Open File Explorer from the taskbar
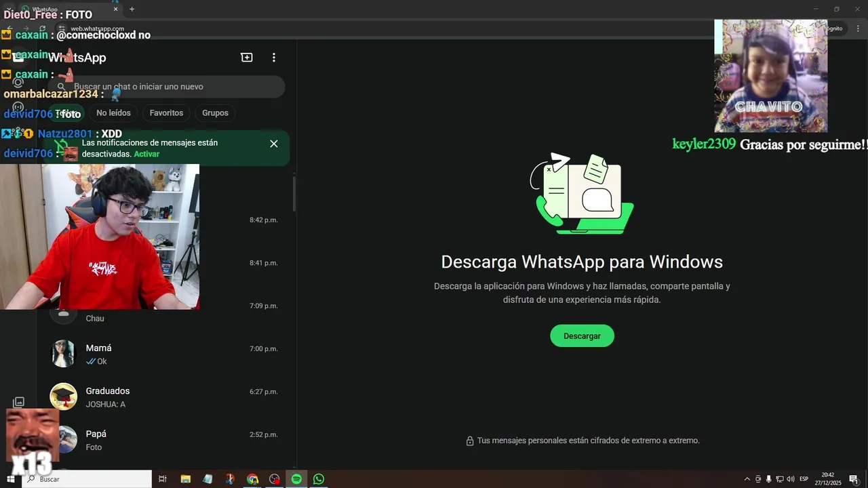This screenshot has height=488, width=868. click(x=185, y=479)
